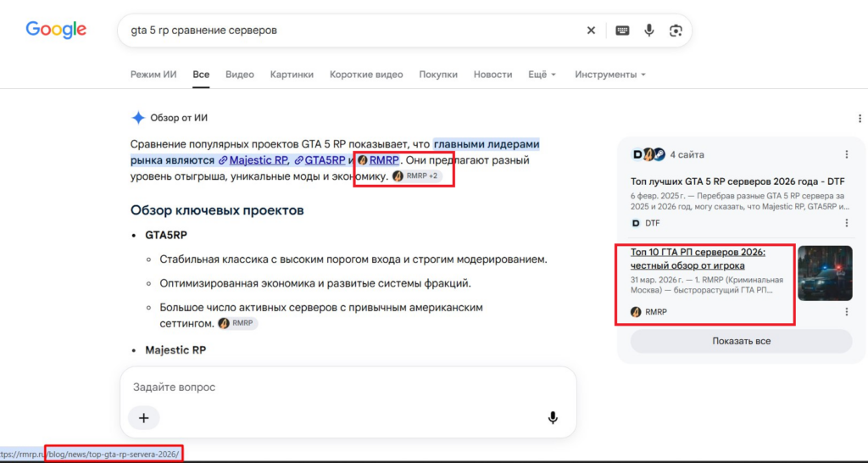
Task: Open 'Короткие видео' tab
Action: coord(366,75)
